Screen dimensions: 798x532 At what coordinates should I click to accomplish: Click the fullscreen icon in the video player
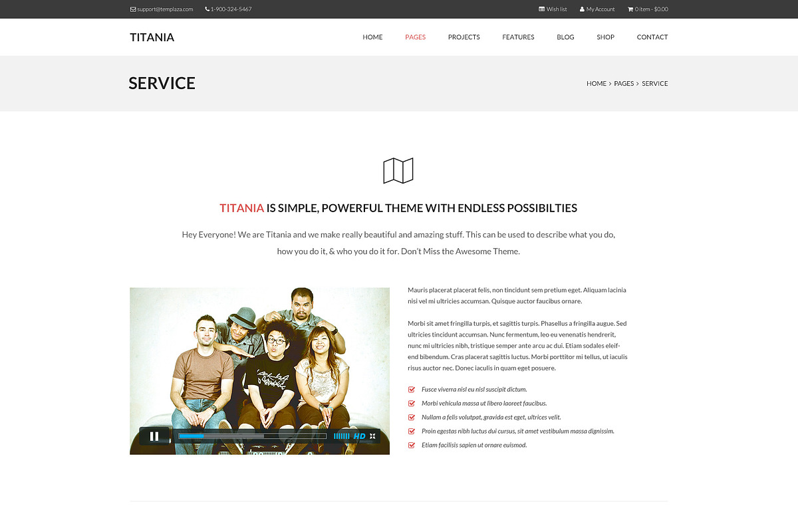(x=372, y=436)
